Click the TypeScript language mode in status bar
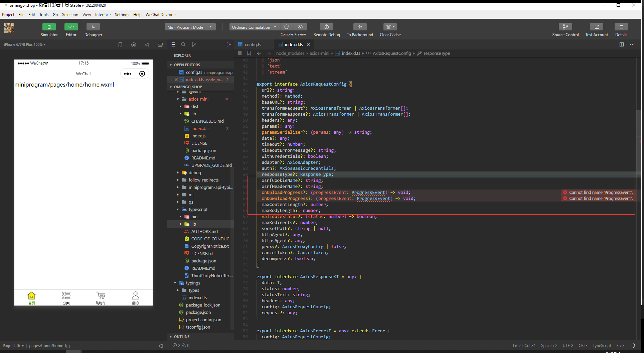The image size is (644, 353). point(602,346)
